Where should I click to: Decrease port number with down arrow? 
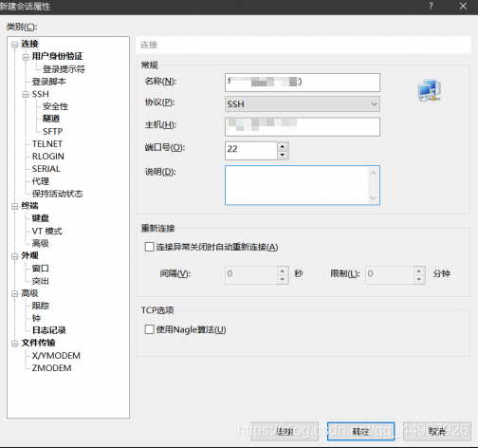tap(283, 155)
